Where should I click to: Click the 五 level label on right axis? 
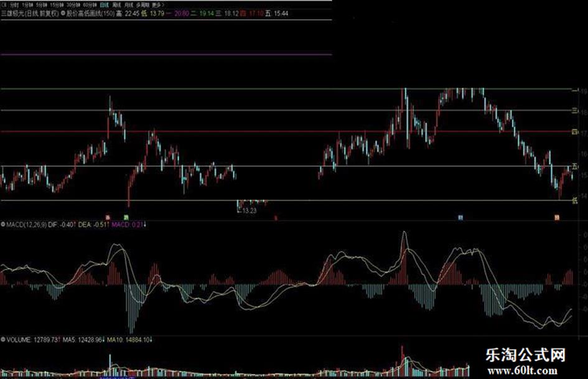pos(575,166)
